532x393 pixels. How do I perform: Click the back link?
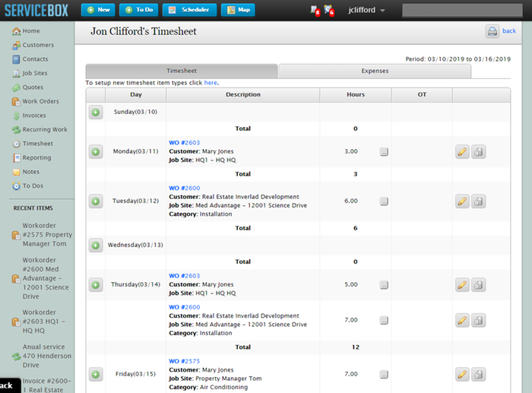pyautogui.click(x=509, y=31)
